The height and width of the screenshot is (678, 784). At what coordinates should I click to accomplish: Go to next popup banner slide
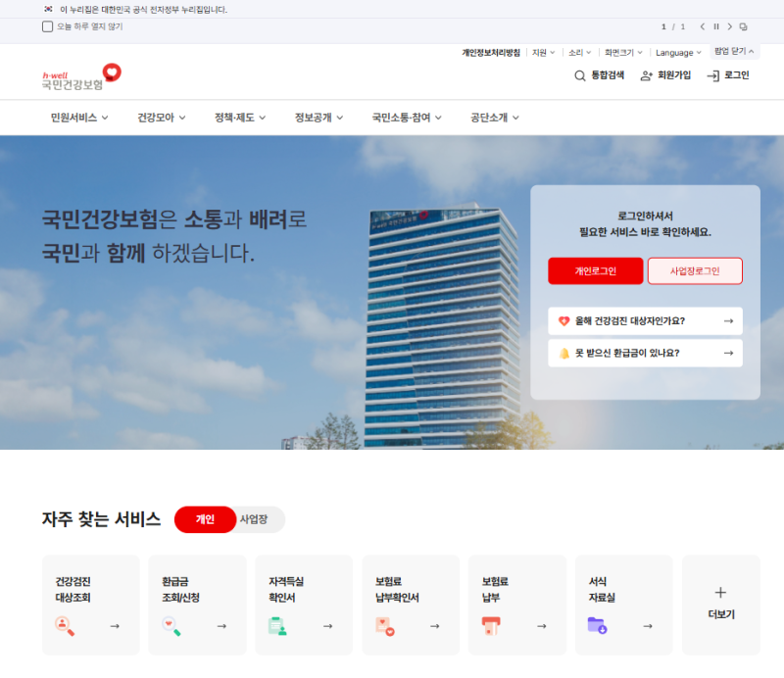729,26
